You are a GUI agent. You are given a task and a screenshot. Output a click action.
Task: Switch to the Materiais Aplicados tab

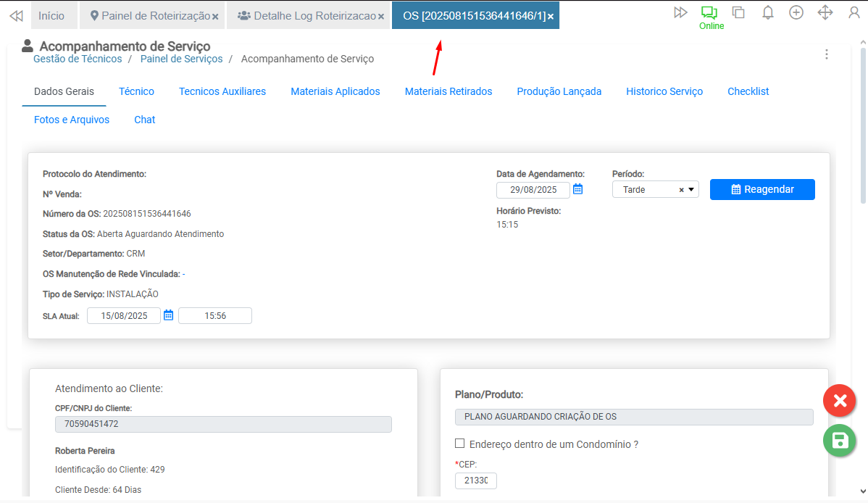click(x=335, y=91)
